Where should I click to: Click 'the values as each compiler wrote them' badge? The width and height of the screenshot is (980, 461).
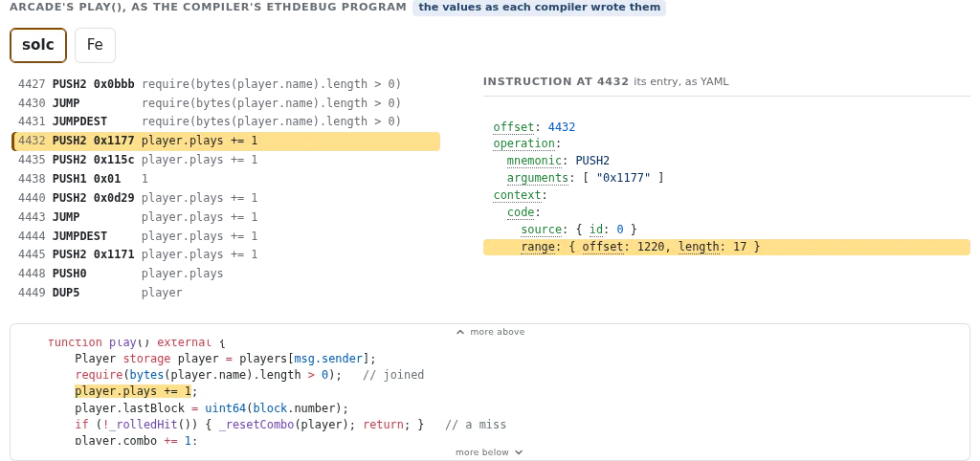point(540,8)
